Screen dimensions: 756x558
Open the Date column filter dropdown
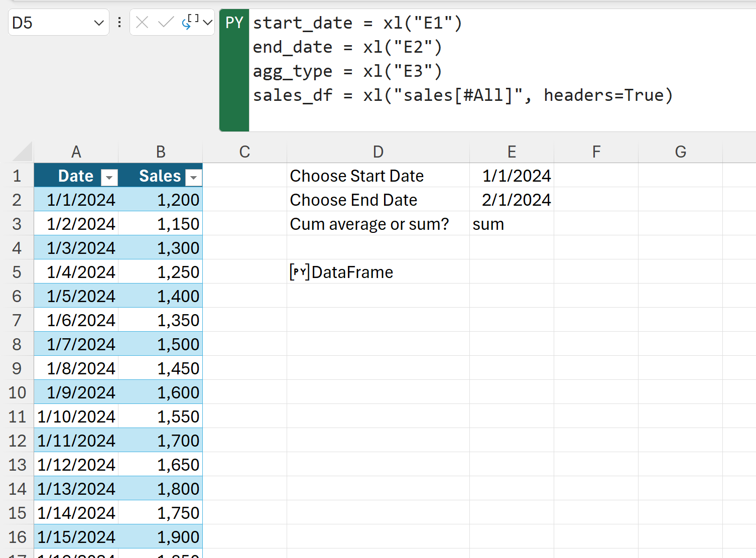(x=109, y=177)
